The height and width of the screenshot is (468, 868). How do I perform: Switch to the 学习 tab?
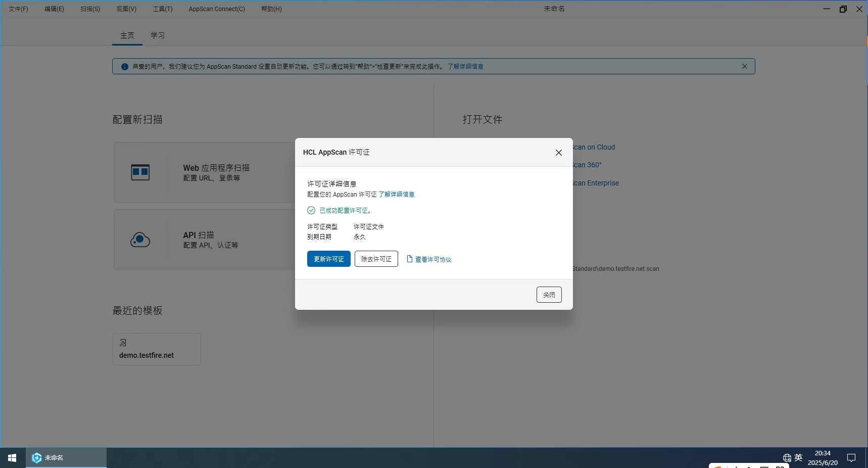[158, 35]
